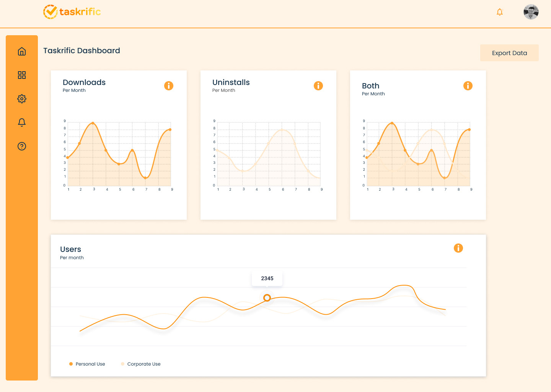Click the highlighted data point on Users chart
Screen dimensions: 551x392
point(267,298)
